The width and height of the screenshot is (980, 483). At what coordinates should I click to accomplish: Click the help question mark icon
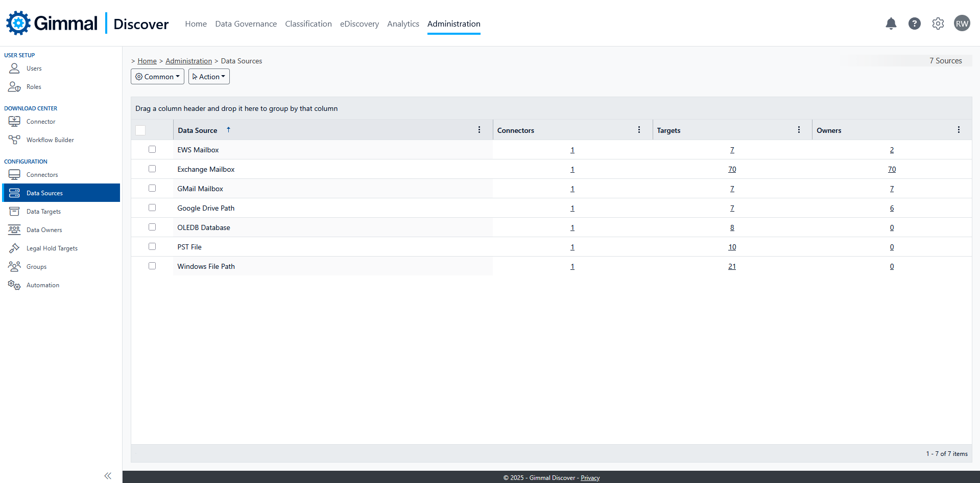pyautogui.click(x=914, y=24)
